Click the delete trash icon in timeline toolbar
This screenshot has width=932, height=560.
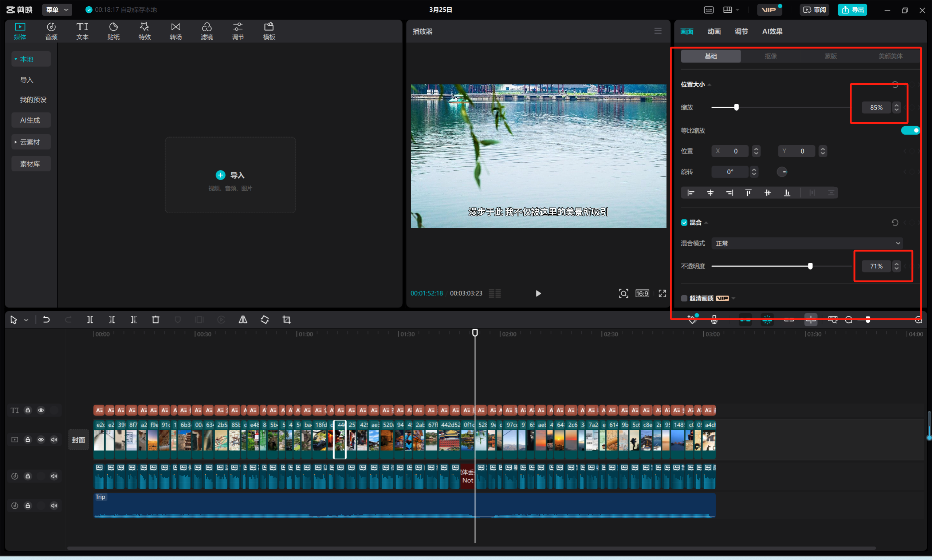155,319
